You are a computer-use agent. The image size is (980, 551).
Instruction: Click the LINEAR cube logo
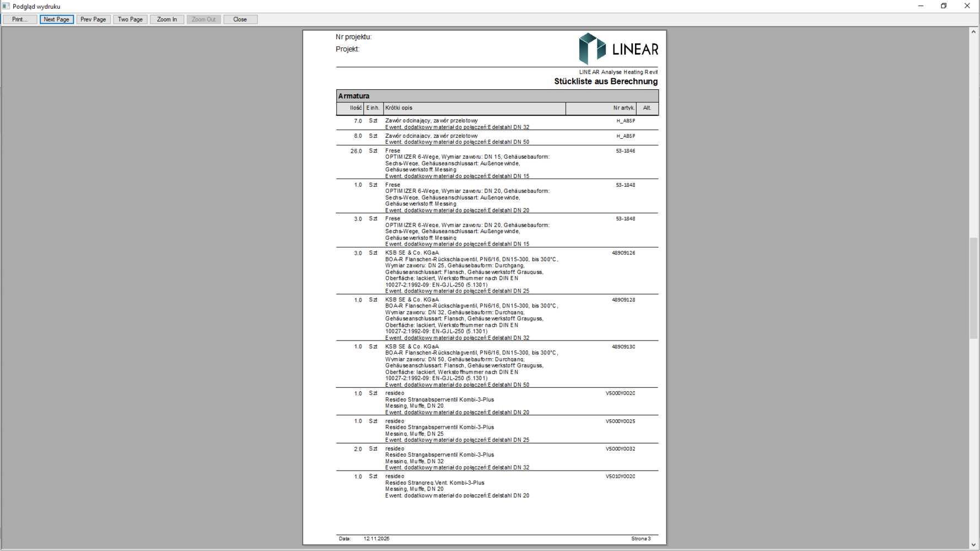592,48
